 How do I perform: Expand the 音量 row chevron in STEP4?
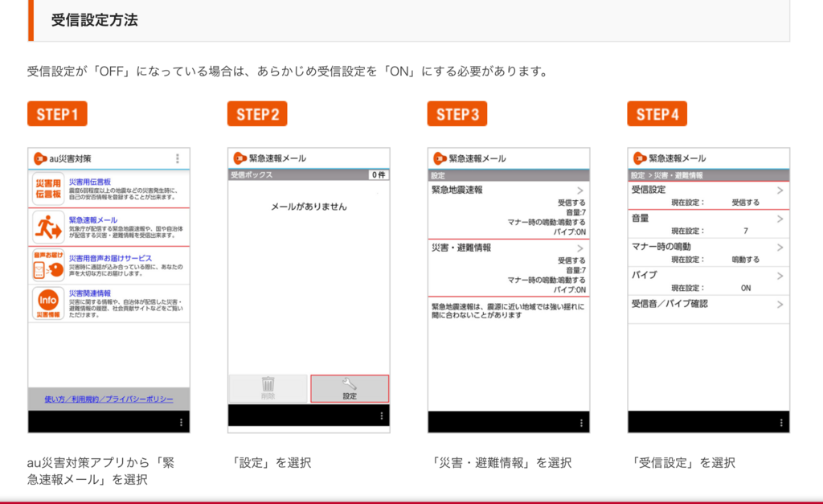[780, 219]
